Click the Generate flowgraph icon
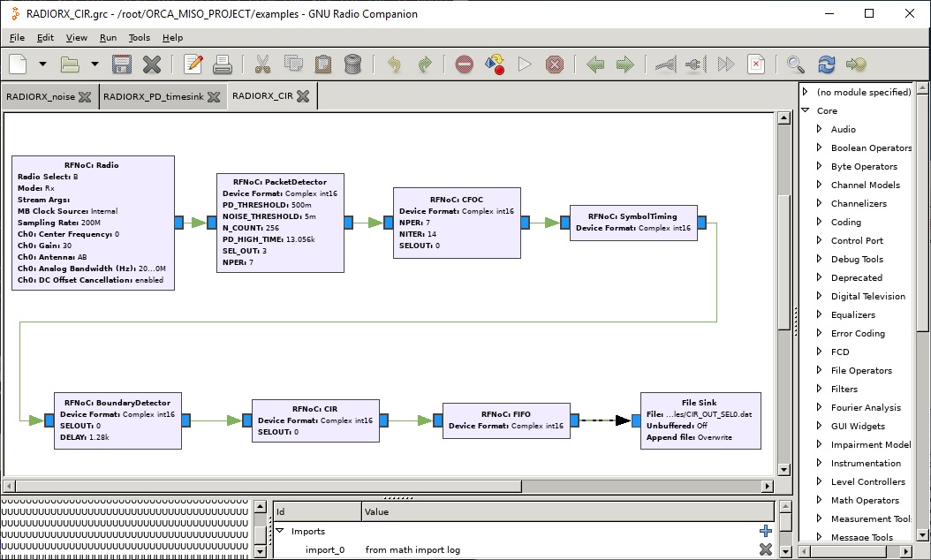Screen dimensions: 931x560 coord(495,64)
